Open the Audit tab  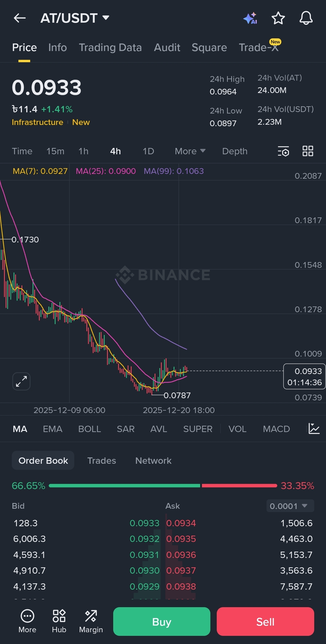[x=167, y=47]
